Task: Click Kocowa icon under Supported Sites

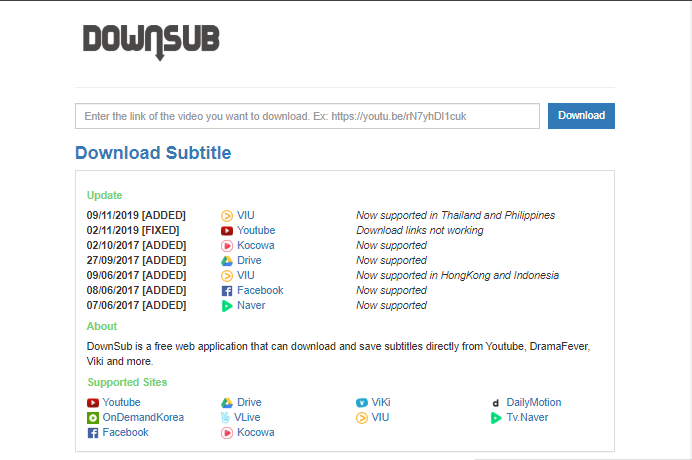Action: 226,433
